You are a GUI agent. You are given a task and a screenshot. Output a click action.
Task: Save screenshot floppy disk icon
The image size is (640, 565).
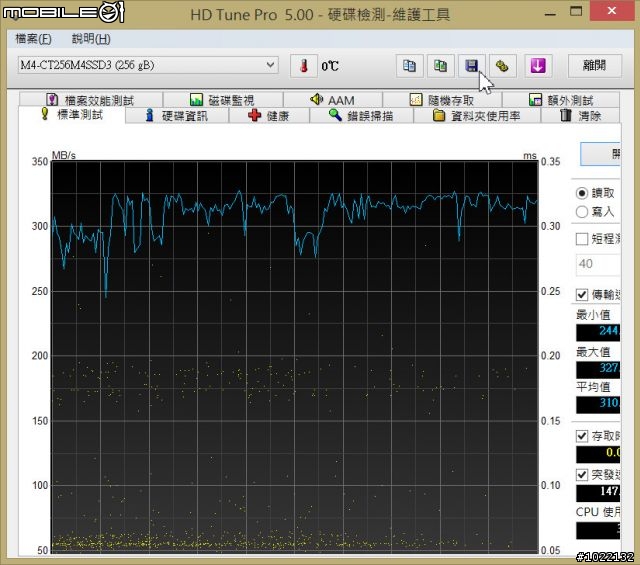[471, 66]
